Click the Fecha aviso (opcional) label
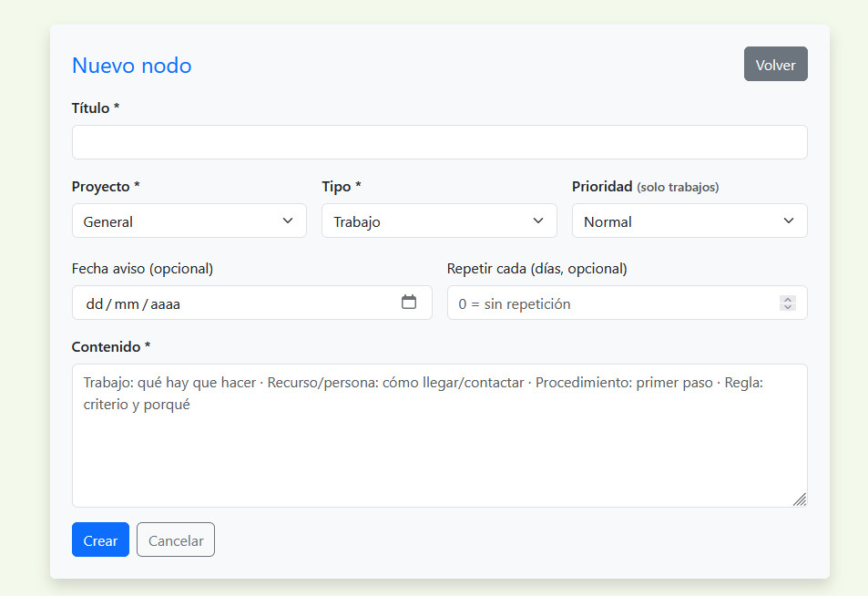Screen dimensions: 868x596 tap(142, 269)
